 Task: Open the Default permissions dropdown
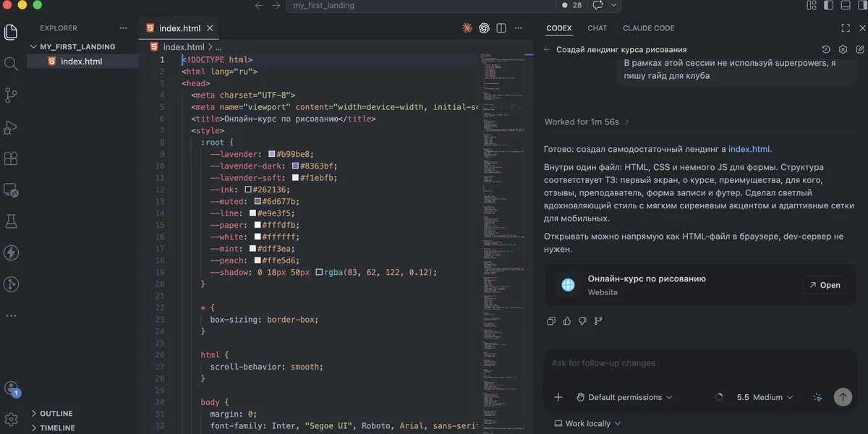click(x=624, y=397)
